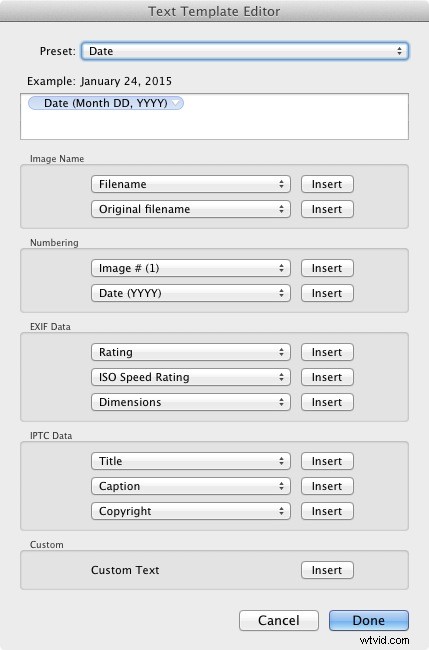Open the Filename dropdown

click(x=191, y=184)
